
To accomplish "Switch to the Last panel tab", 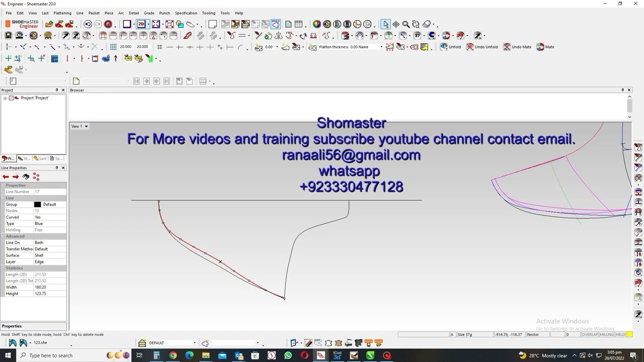I will (40, 158).
